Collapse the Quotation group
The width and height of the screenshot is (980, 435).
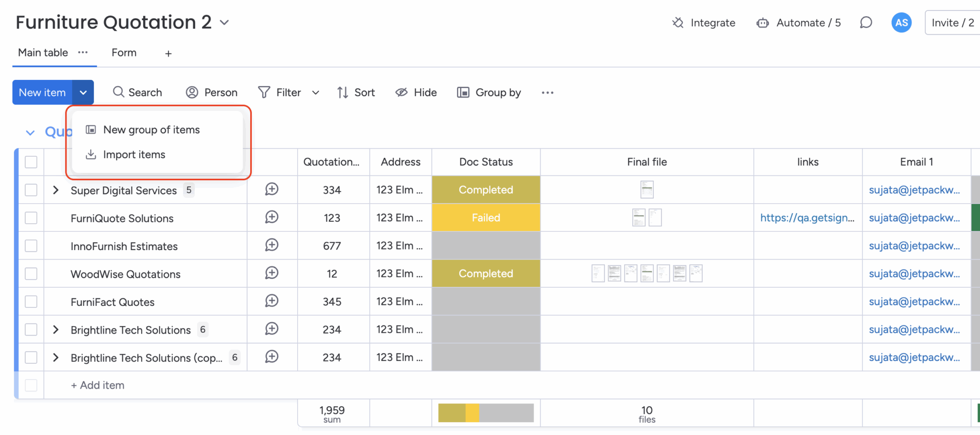coord(30,132)
